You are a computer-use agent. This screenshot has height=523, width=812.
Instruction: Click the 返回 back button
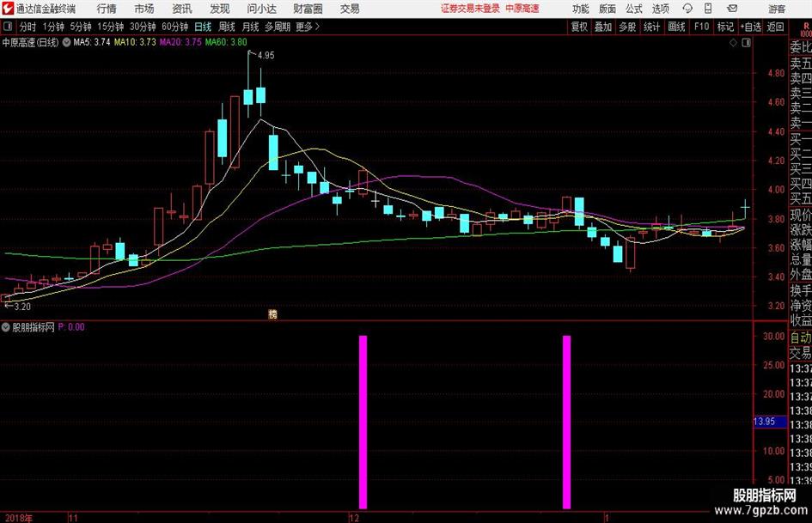point(775,27)
